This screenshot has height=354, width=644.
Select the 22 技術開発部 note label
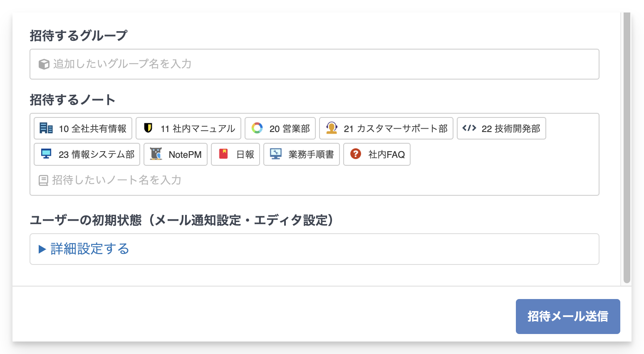tap(511, 129)
